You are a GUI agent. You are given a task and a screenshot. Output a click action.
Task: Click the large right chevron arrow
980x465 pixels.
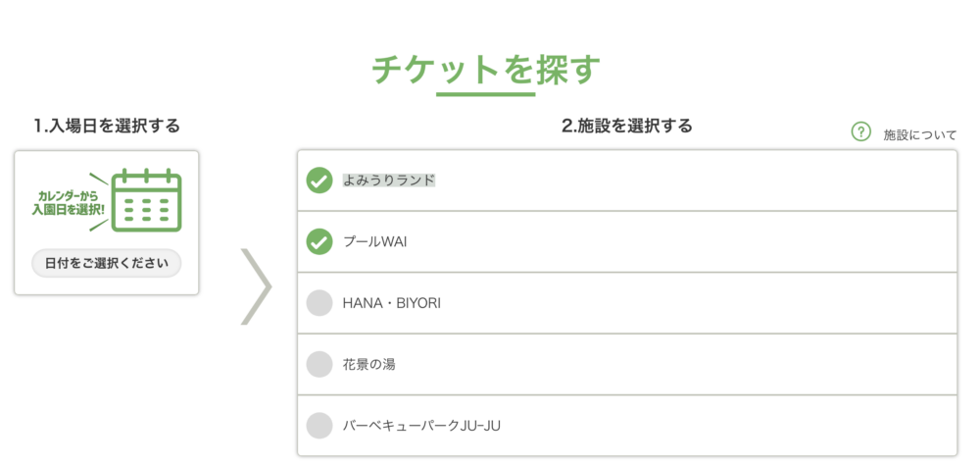point(256,286)
